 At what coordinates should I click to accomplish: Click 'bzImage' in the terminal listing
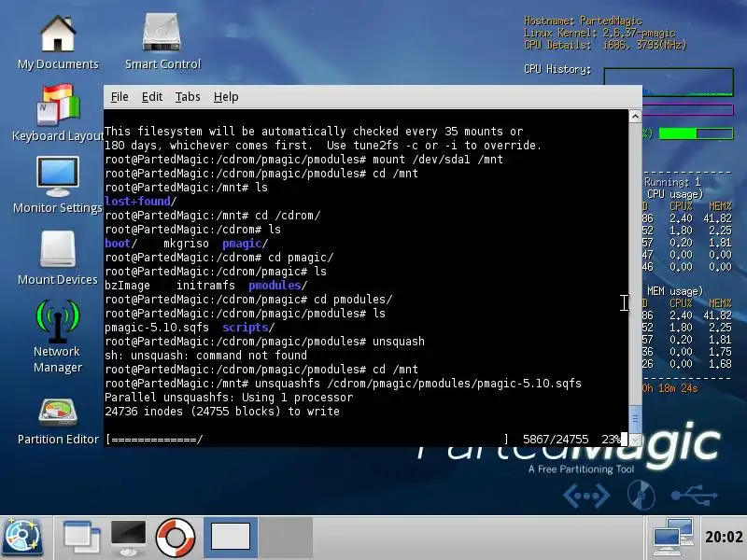point(127,286)
